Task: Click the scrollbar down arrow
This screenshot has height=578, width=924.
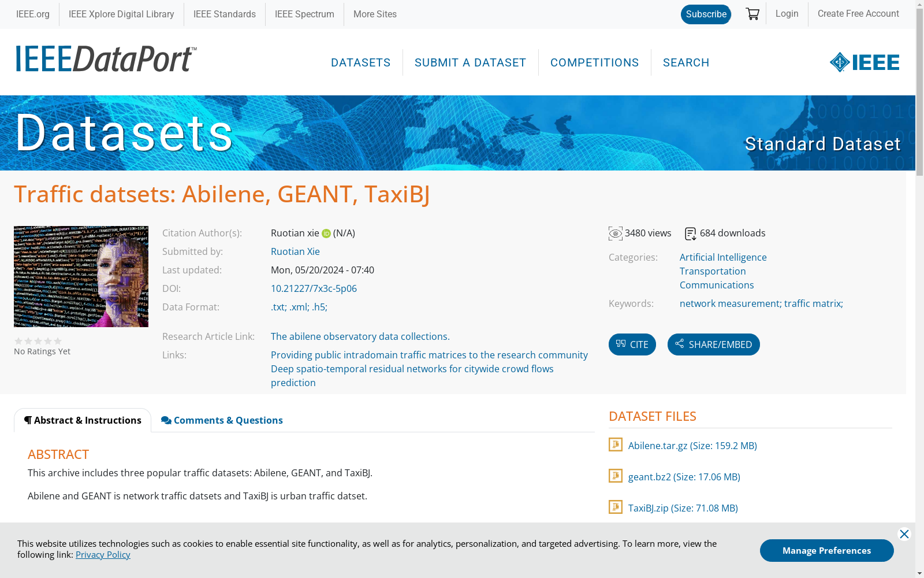Action: pos(919,573)
